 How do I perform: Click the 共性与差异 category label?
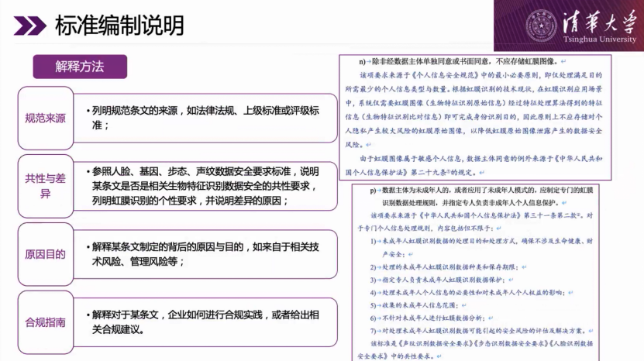45,186
